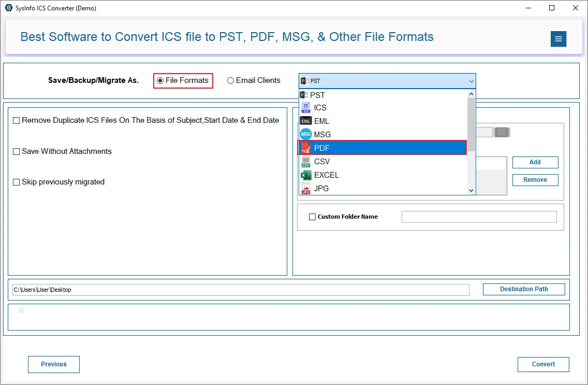
Task: Click the format list scrollbar thumb
Action: [472, 124]
